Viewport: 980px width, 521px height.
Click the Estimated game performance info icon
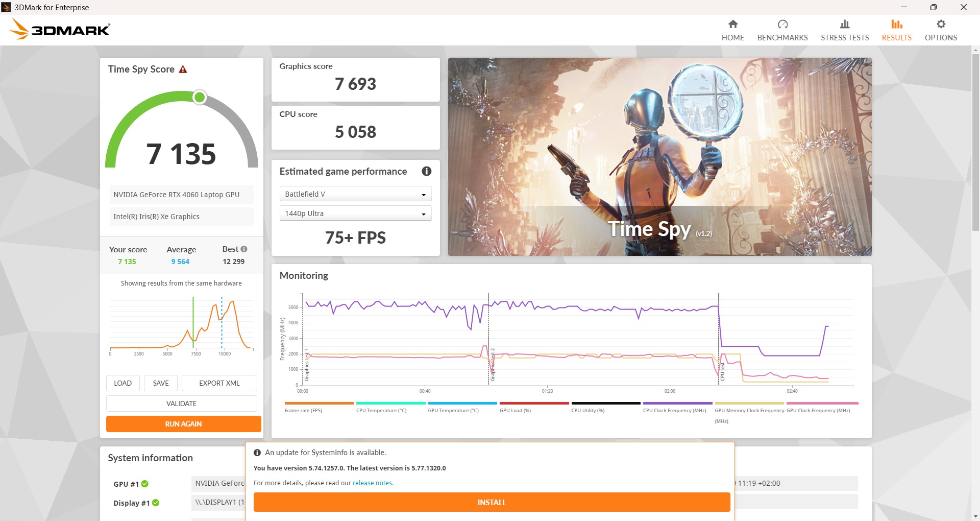[x=426, y=172]
